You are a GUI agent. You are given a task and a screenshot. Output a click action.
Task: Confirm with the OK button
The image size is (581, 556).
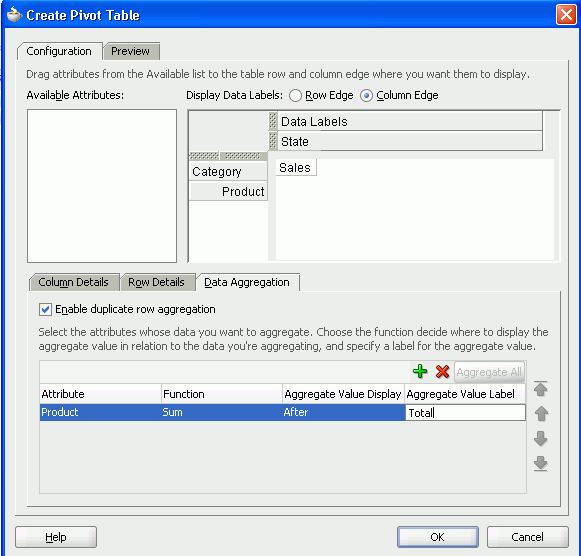tap(438, 537)
